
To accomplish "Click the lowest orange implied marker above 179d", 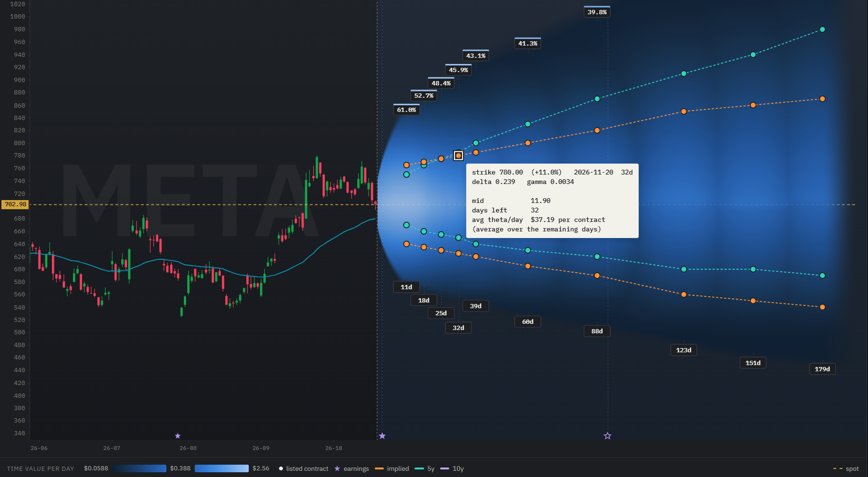I will 823,307.
